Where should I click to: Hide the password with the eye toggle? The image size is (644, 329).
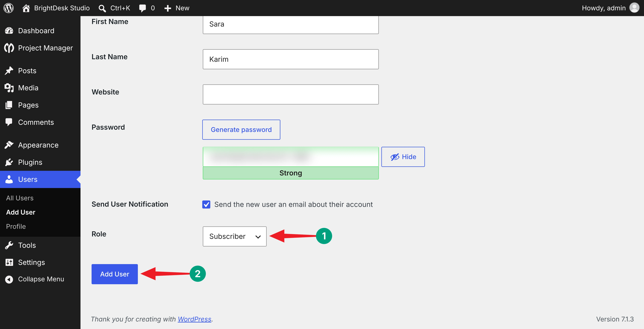coord(403,157)
